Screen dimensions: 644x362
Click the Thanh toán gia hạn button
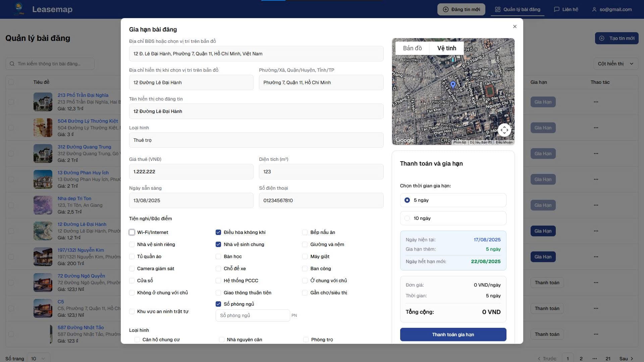[x=453, y=334]
